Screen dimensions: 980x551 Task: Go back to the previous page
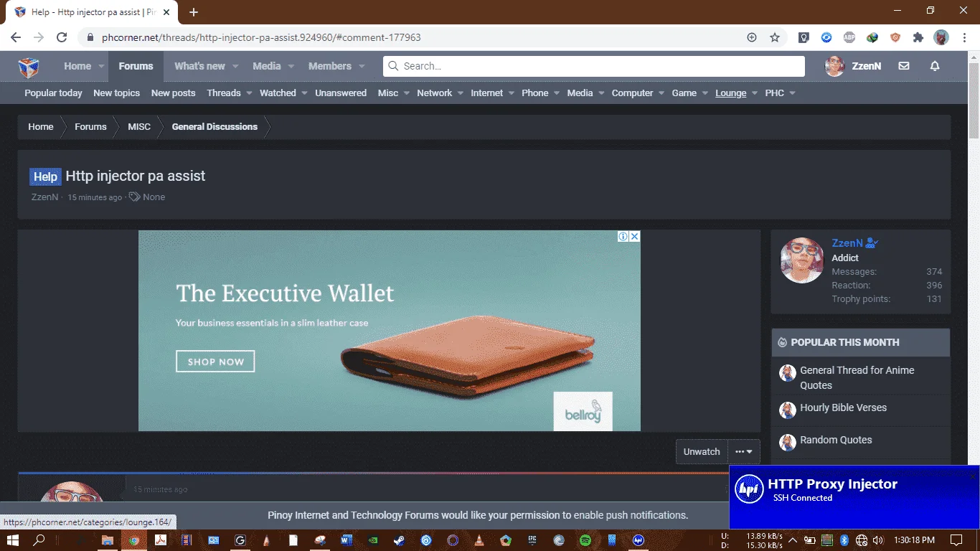click(x=16, y=37)
